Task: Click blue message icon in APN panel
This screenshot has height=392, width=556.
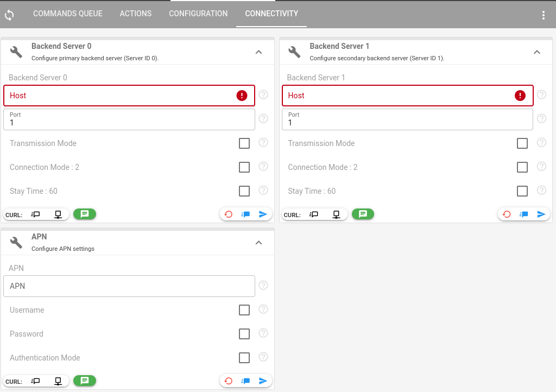Action: (x=245, y=381)
